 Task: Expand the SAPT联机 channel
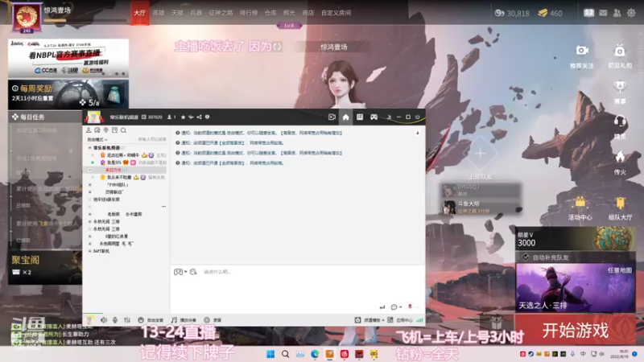click(90, 251)
